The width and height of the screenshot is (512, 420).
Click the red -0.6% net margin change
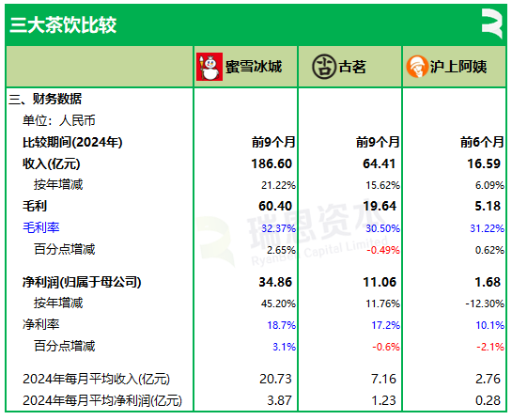point(386,347)
